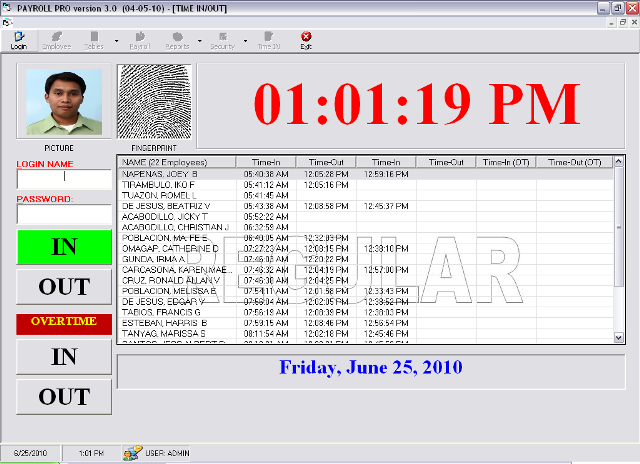Click the employee picture thumbnail

pyautogui.click(x=64, y=101)
